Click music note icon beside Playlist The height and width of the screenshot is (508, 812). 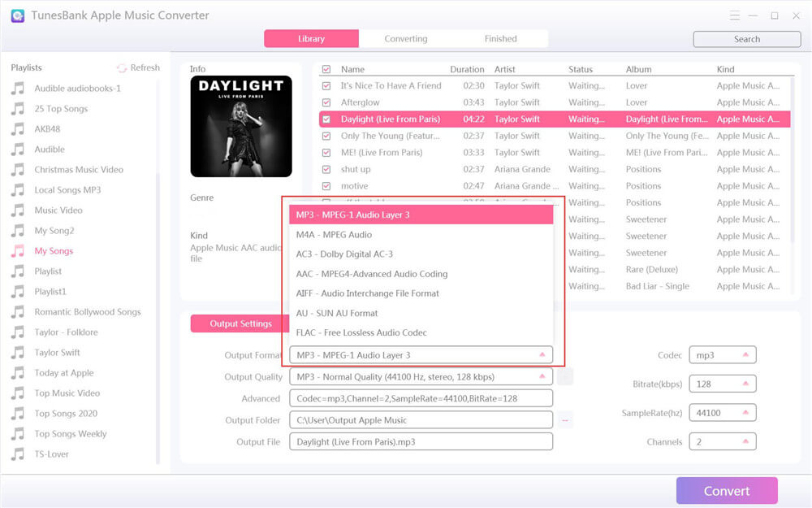click(x=18, y=271)
